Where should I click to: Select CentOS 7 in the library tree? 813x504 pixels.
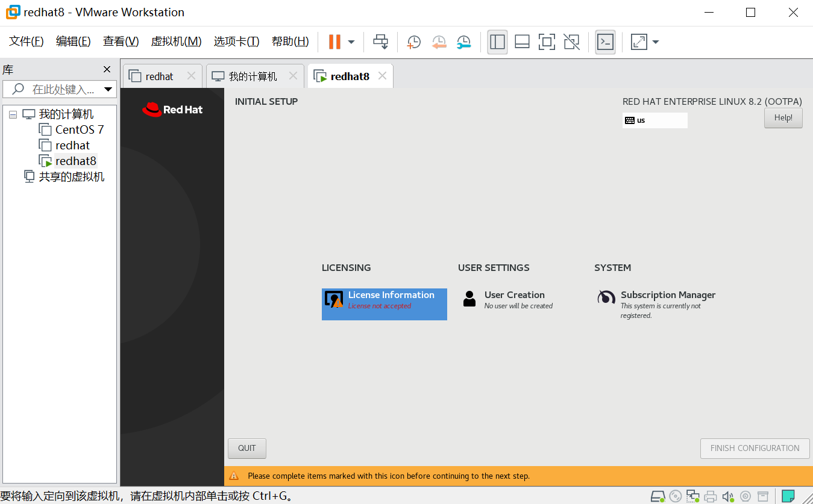(80, 129)
